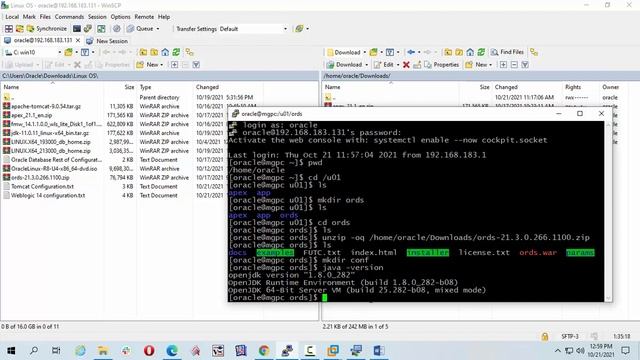640x360 pixels.
Task: Switch to oracle@192.168.183.131 session tab
Action: (x=39, y=40)
